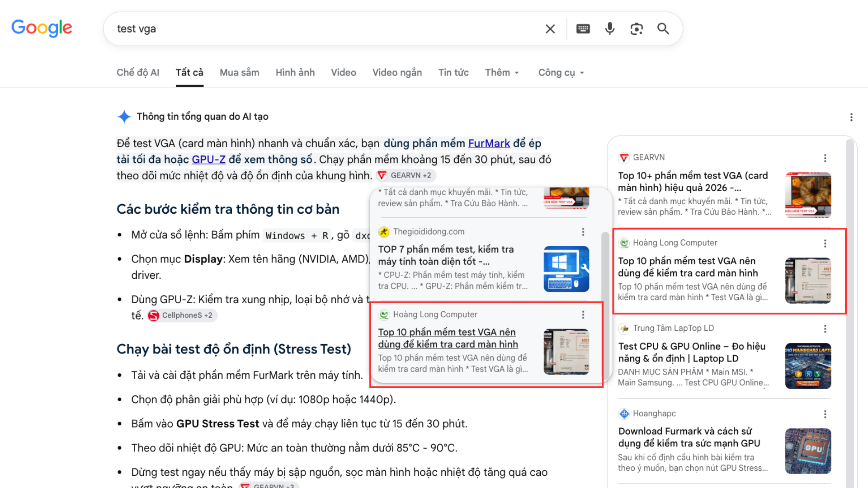Open the AI overview three-dot options menu

pos(851,117)
